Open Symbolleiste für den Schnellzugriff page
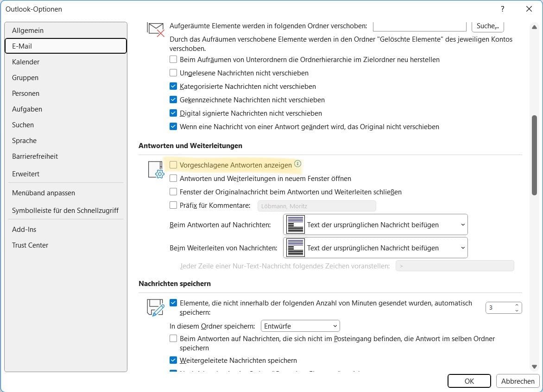The width and height of the screenshot is (543, 392). (x=66, y=211)
